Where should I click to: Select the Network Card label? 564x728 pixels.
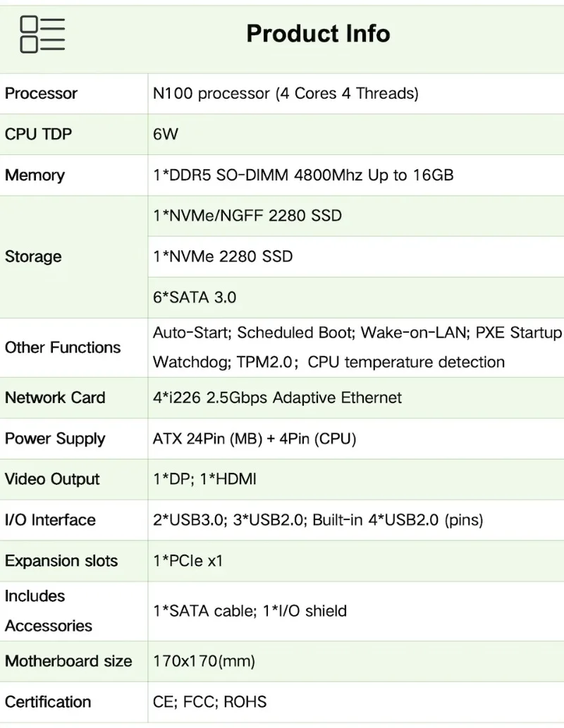pos(55,397)
